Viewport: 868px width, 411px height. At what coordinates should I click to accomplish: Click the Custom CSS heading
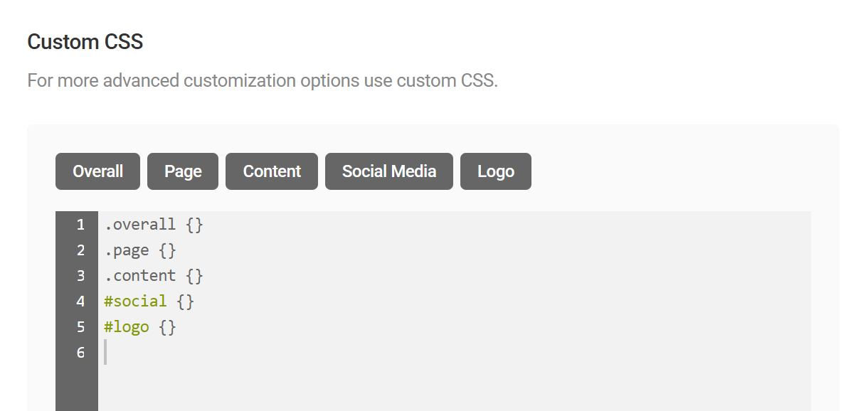click(85, 41)
